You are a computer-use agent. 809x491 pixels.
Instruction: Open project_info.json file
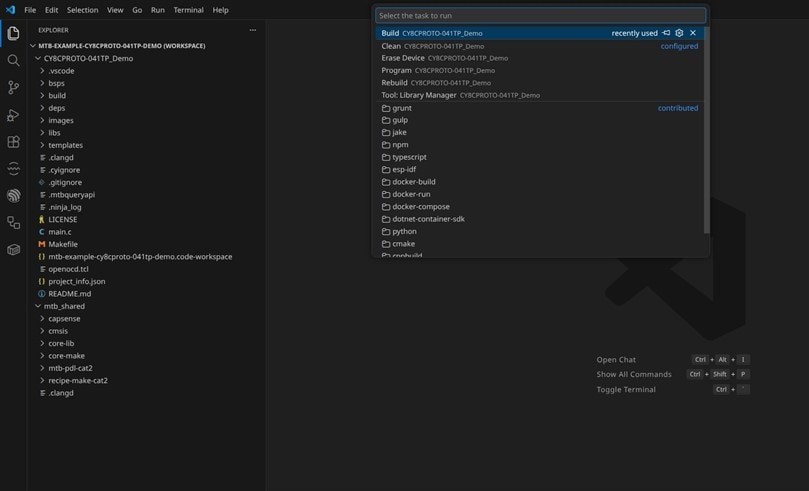[147, 281]
